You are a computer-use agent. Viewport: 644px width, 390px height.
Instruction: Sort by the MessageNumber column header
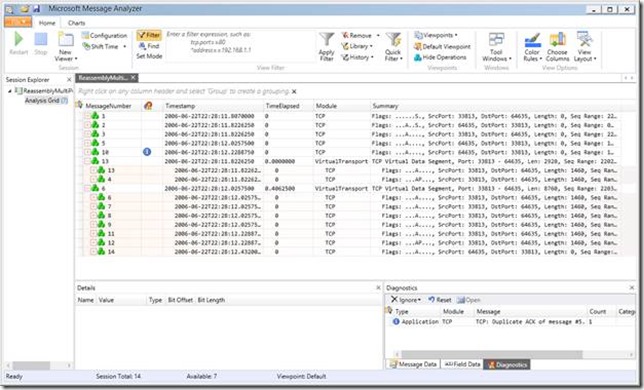click(x=108, y=106)
